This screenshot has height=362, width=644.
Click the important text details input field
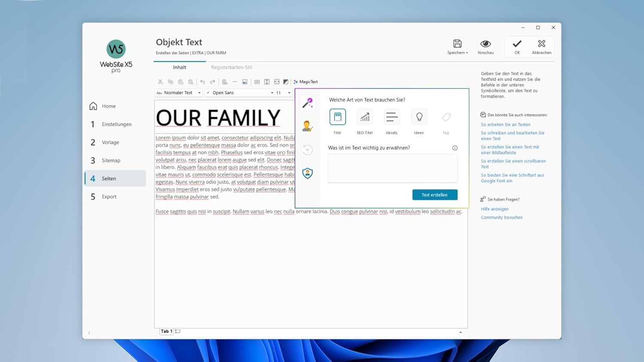pyautogui.click(x=392, y=169)
